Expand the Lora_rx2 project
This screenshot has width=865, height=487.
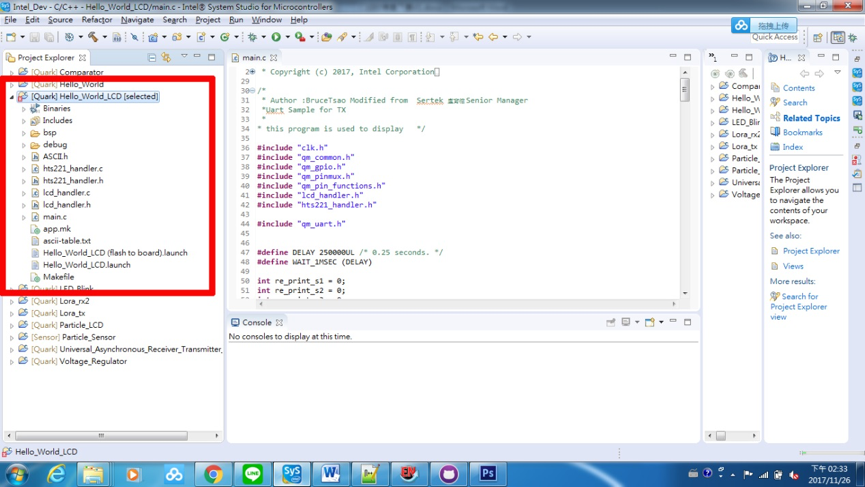[x=12, y=302]
